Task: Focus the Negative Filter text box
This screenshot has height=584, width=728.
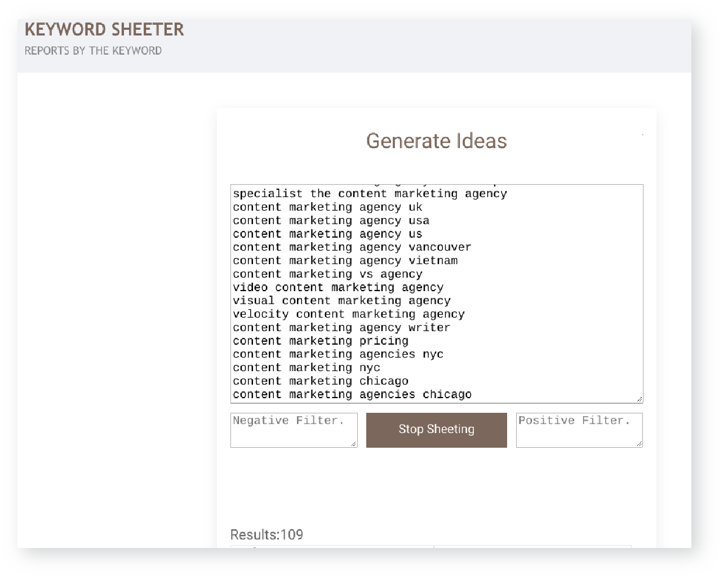Action: (293, 430)
